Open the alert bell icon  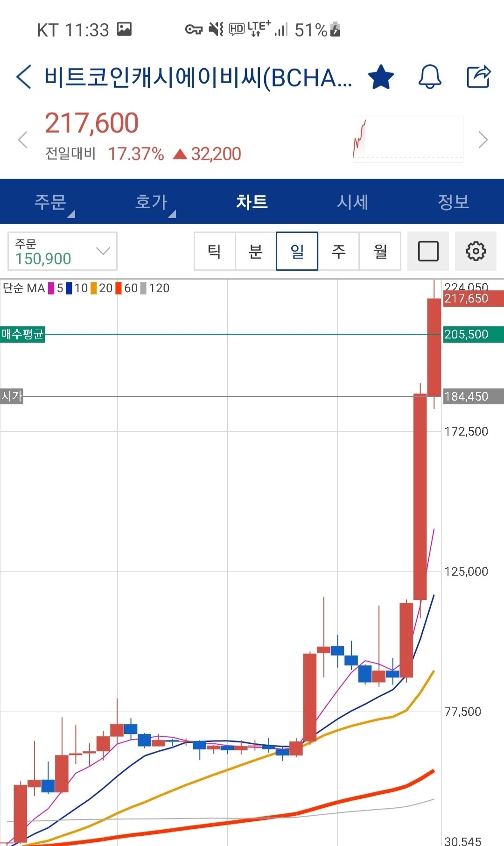[x=430, y=78]
